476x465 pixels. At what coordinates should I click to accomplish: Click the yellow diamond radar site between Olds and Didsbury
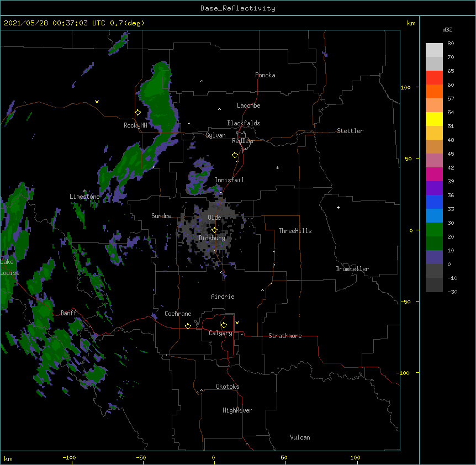[x=215, y=230]
